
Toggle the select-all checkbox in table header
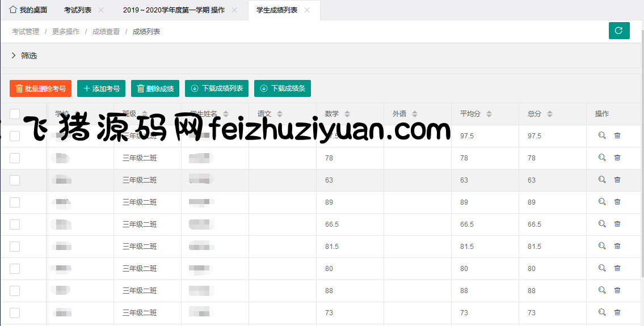pos(15,114)
